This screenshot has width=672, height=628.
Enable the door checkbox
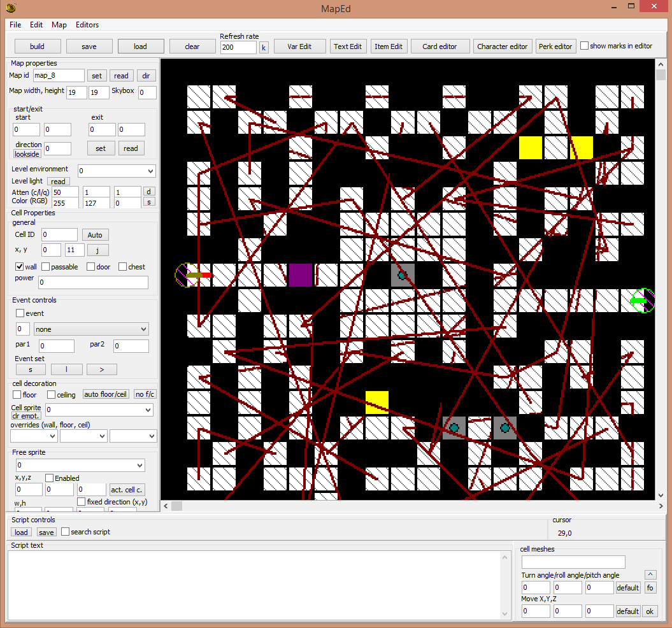click(x=90, y=267)
